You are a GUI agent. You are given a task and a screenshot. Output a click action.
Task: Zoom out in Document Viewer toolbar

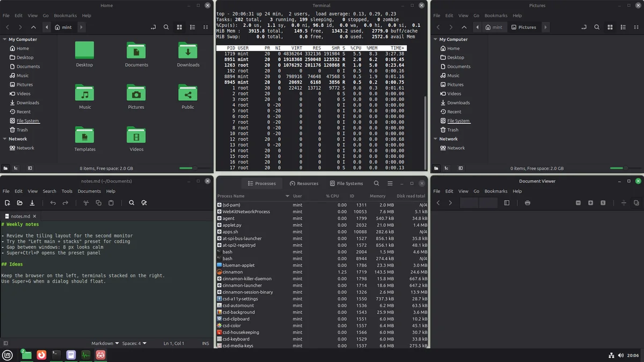pyautogui.click(x=578, y=203)
